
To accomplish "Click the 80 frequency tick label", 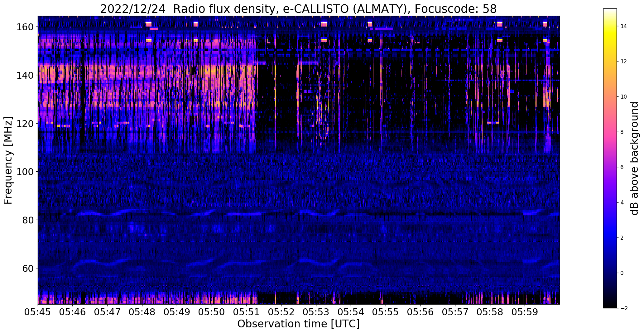I will click(x=28, y=220).
